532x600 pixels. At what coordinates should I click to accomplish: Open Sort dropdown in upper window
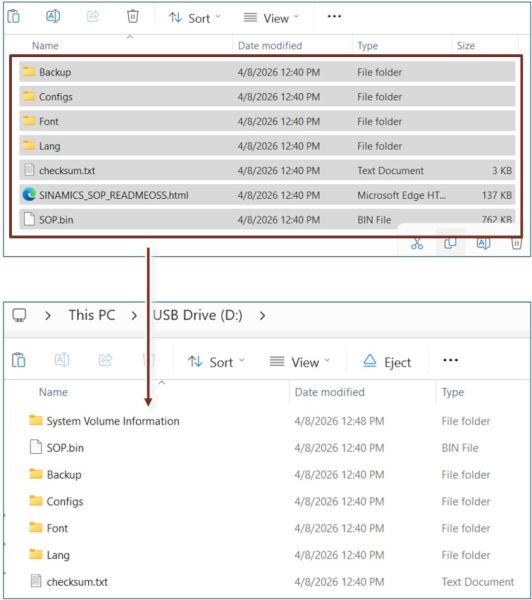pos(195,18)
